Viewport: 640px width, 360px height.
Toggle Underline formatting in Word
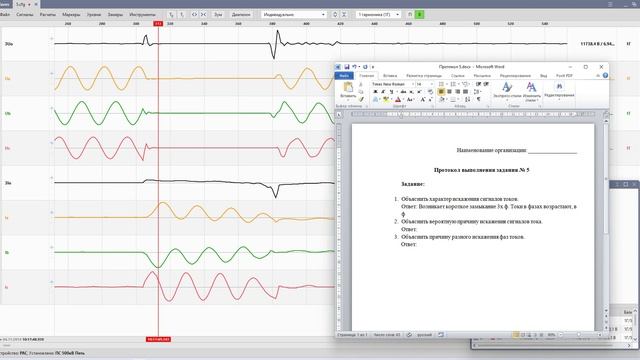pos(391,92)
